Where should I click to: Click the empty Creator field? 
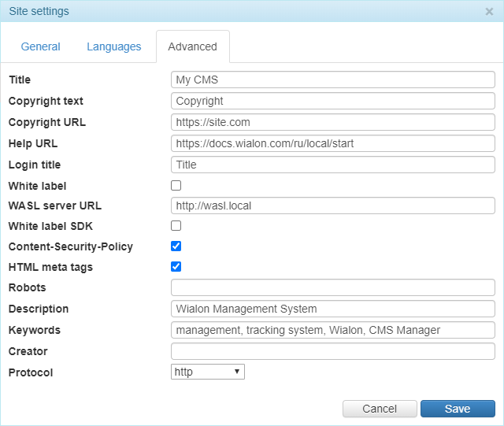pos(332,351)
